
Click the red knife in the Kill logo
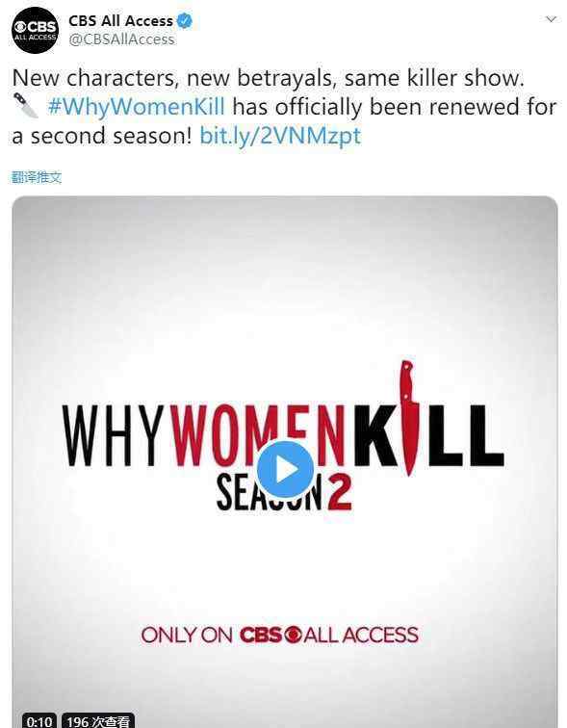click(x=408, y=417)
